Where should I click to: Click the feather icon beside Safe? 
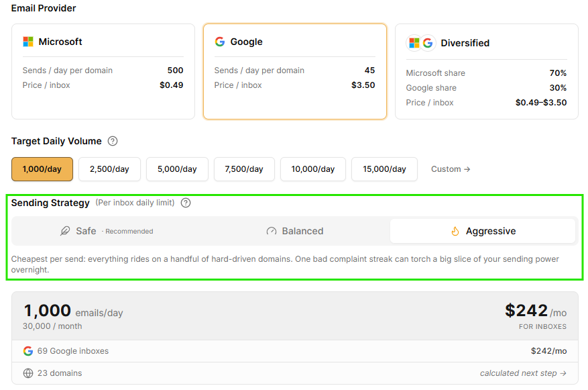[x=65, y=231]
